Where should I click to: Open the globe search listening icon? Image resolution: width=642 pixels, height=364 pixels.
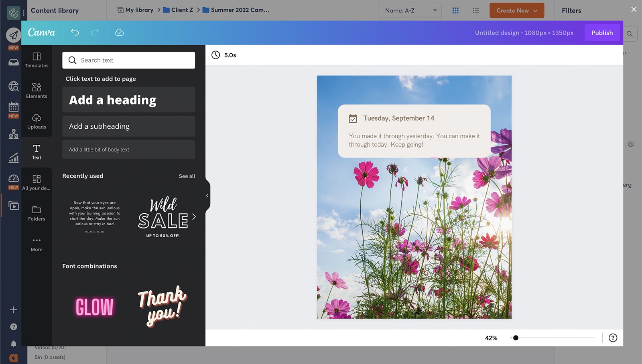[14, 86]
